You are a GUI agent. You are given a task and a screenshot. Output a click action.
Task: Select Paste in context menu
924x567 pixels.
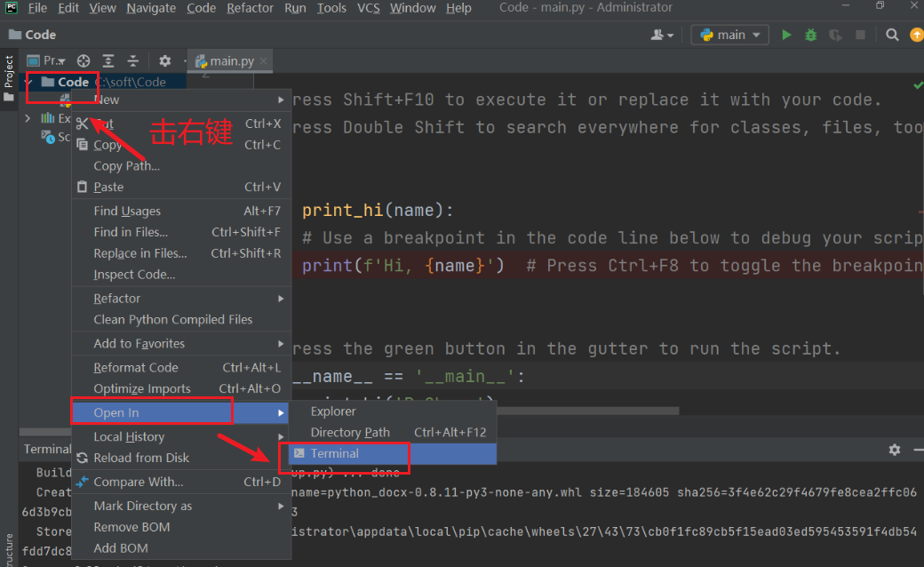coord(181,187)
